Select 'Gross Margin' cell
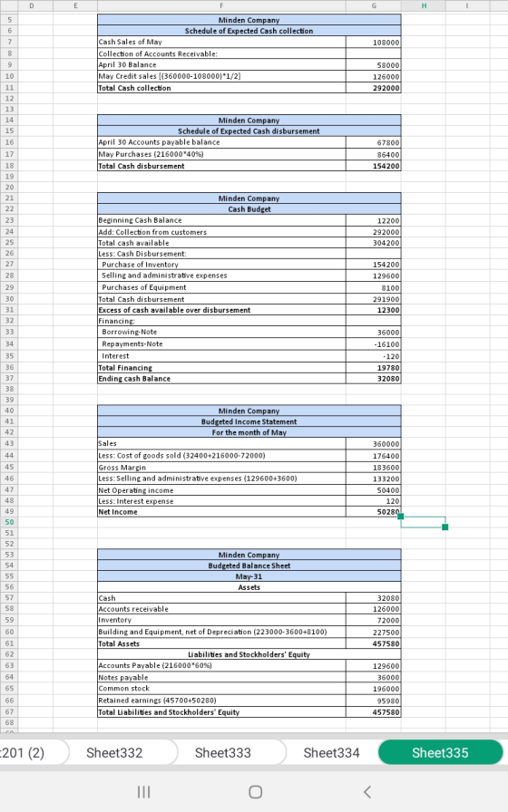The height and width of the screenshot is (812, 508). pos(221,467)
